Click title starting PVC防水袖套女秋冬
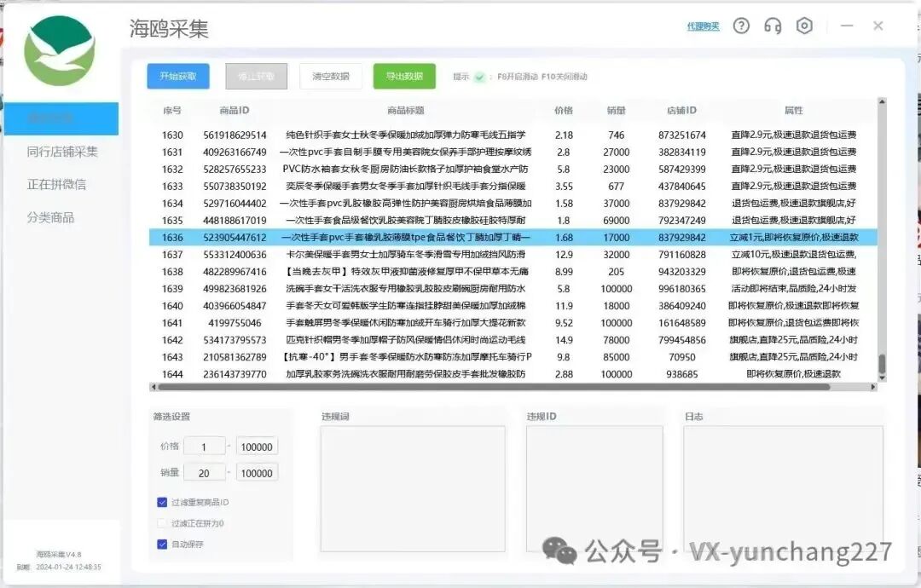Viewport: 921px width, 588px height. coord(405,169)
